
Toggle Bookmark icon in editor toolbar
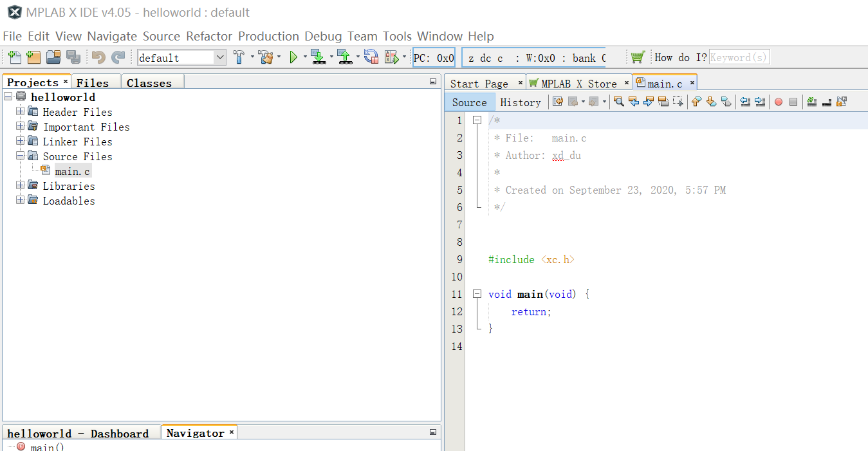coord(726,102)
